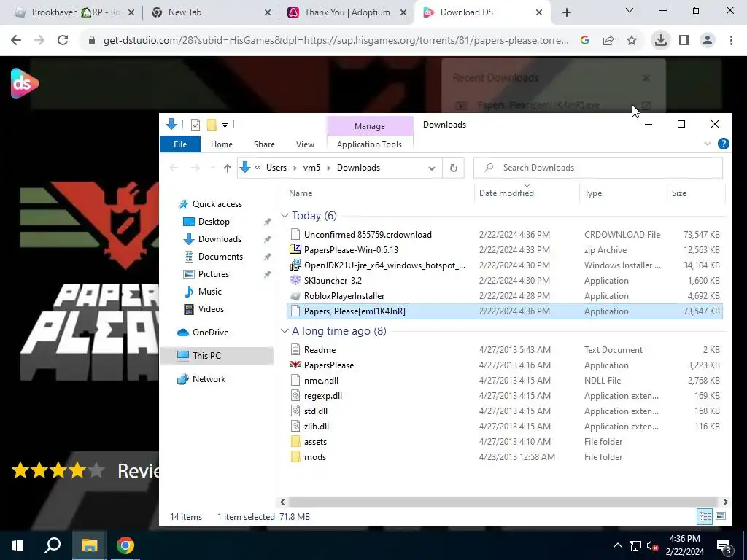
Task: Sort files by Type column header
Action: click(623, 193)
